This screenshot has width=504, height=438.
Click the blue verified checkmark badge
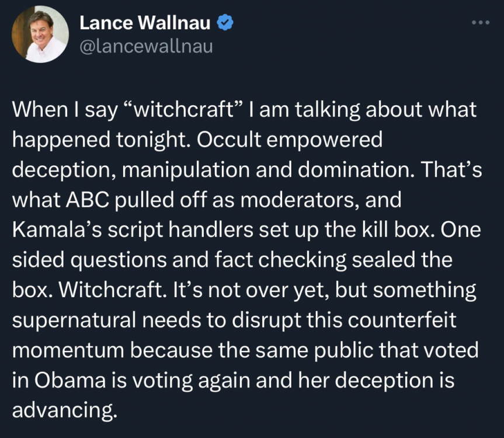tap(225, 22)
